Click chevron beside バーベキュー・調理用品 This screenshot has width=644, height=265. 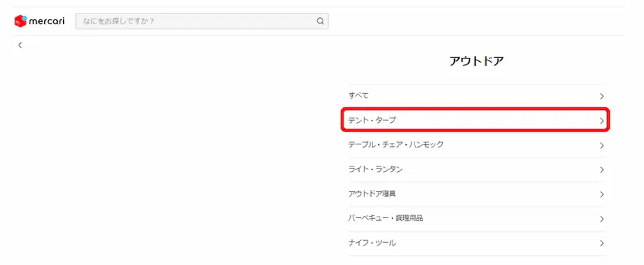pyautogui.click(x=602, y=219)
